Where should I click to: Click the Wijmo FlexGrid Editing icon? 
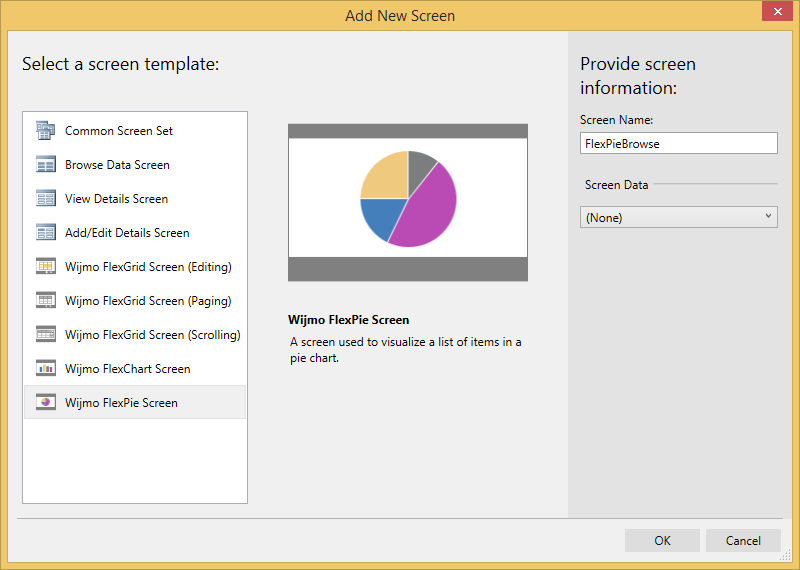pyautogui.click(x=45, y=267)
